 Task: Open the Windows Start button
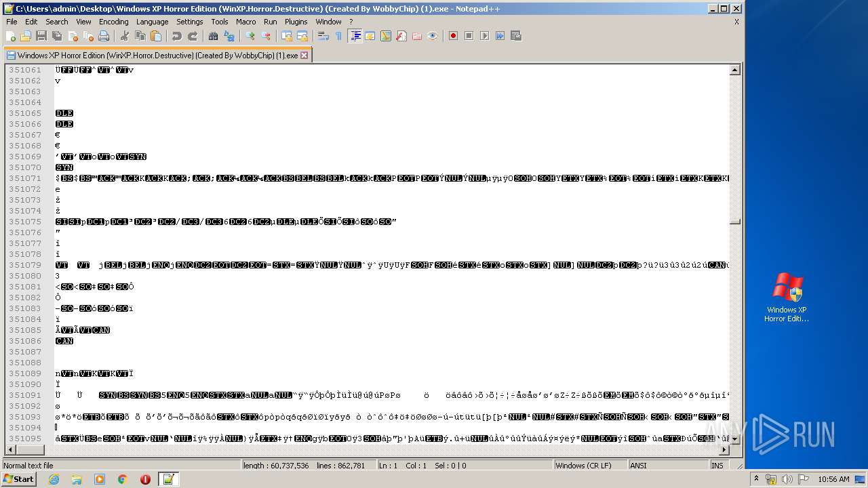point(18,479)
